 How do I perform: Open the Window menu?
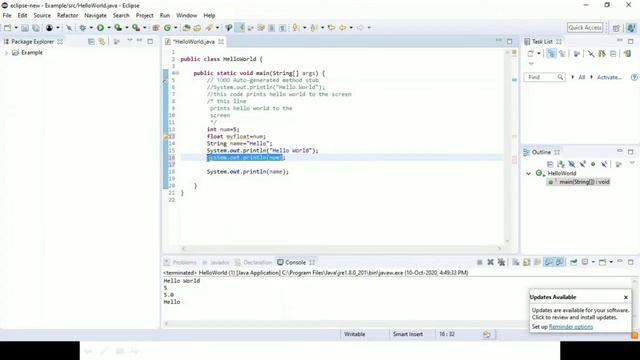(187, 16)
